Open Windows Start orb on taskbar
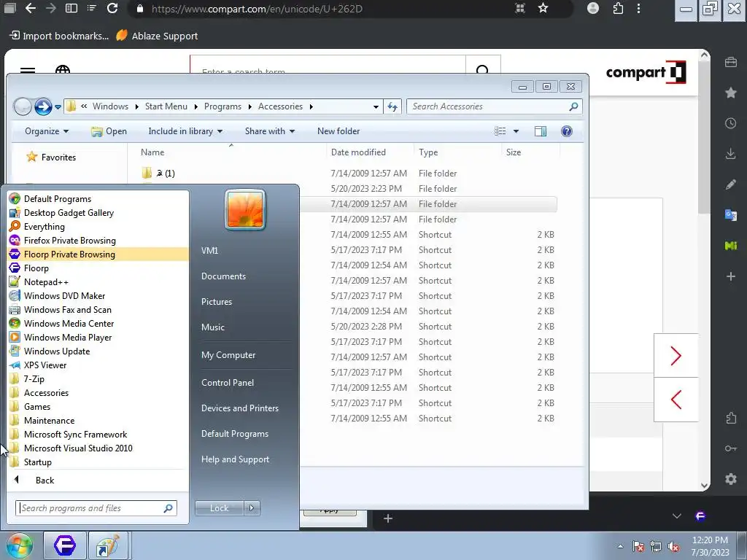This screenshot has height=560, width=747. click(20, 545)
